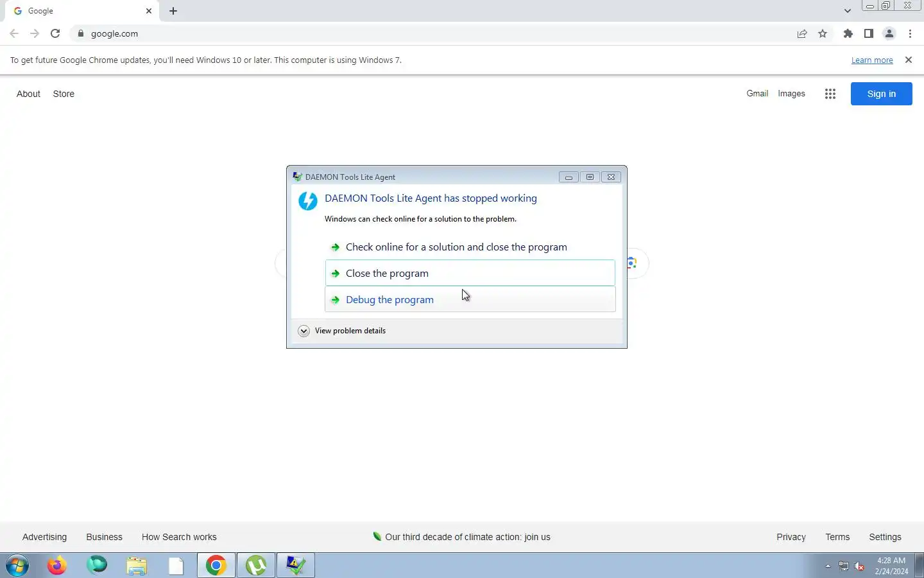Select the Google tab
The image size is (924, 578).
point(82,11)
